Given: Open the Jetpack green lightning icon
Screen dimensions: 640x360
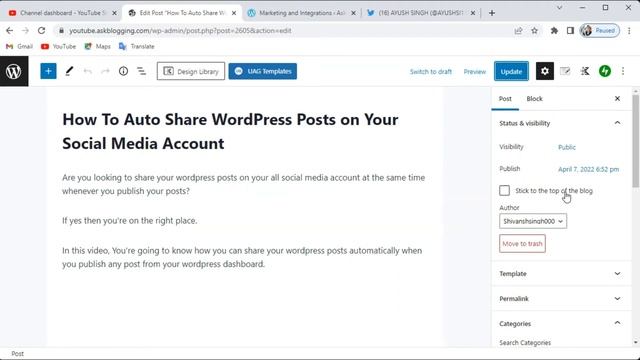Looking at the screenshot, I should pyautogui.click(x=604, y=71).
